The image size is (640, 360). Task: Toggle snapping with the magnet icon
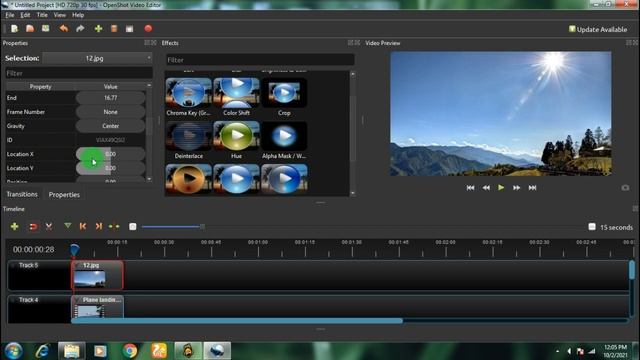[x=33, y=226]
